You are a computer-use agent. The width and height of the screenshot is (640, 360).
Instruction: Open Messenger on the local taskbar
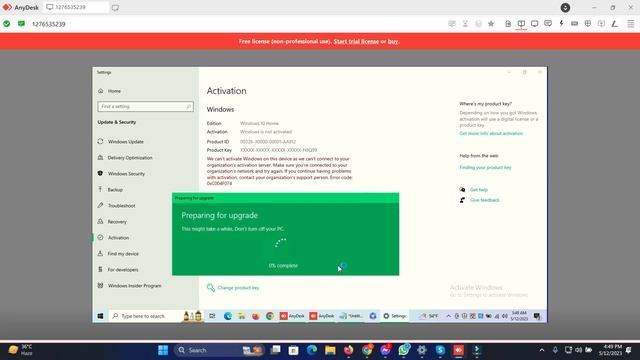pyautogui.click(x=385, y=350)
